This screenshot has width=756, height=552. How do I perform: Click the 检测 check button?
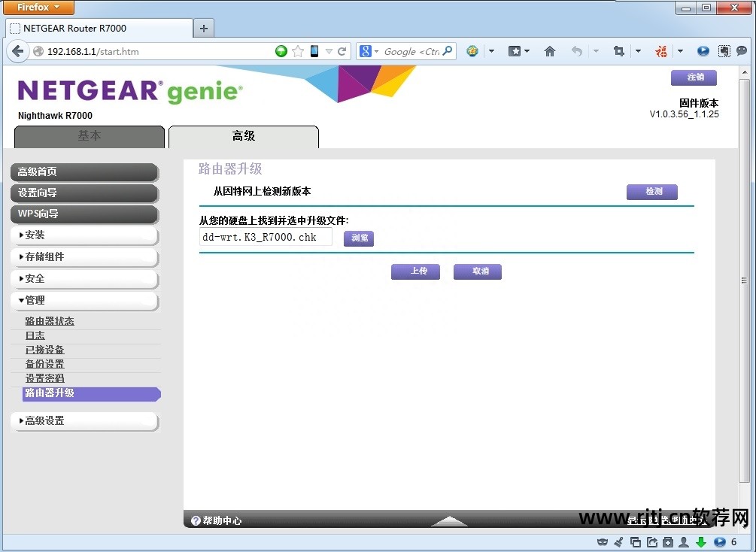click(652, 192)
